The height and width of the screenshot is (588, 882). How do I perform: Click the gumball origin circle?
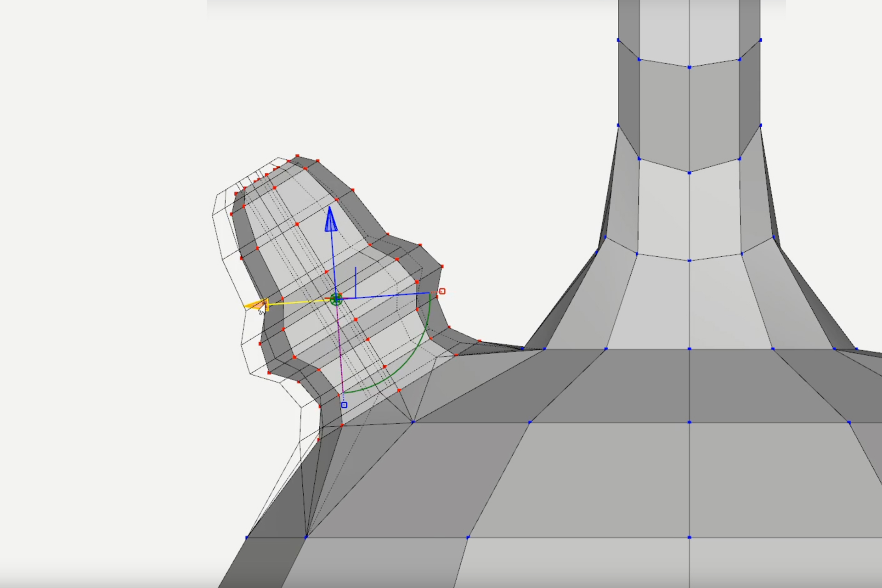[336, 300]
